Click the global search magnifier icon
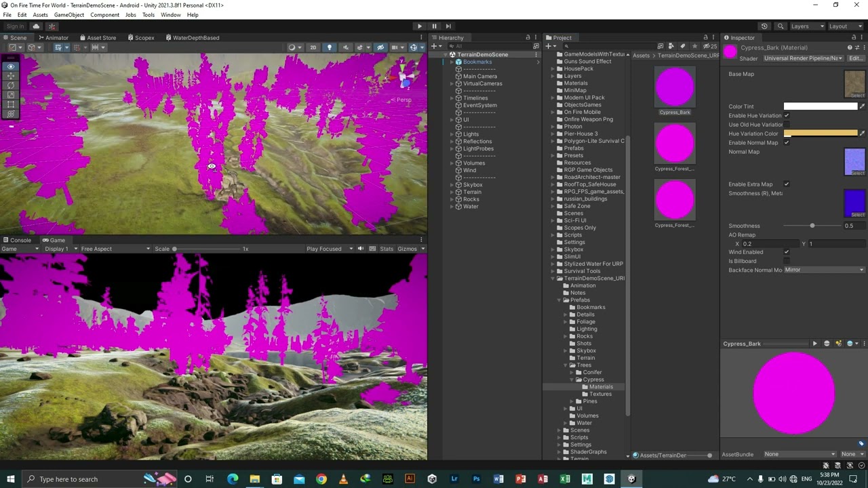This screenshot has width=868, height=488. point(781,26)
